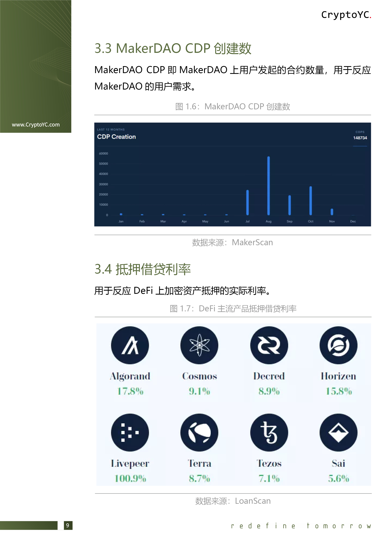Click the '数据来源：LoanScan' source note
The height and width of the screenshot is (555, 392).
coord(233,501)
